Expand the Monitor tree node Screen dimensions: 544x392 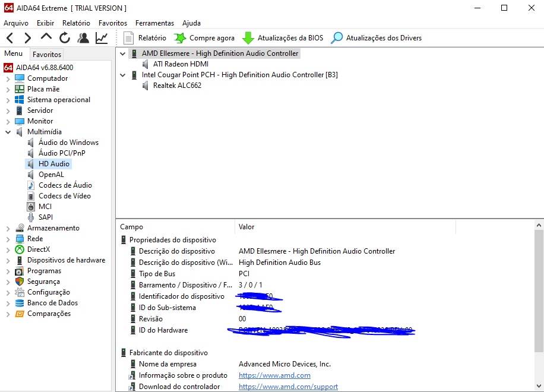pos(8,122)
